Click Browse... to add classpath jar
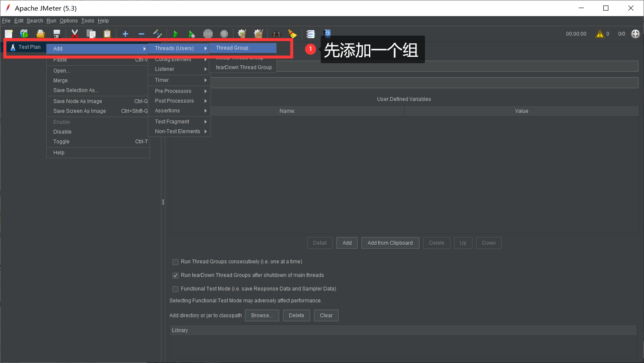The image size is (644, 363). (262, 316)
